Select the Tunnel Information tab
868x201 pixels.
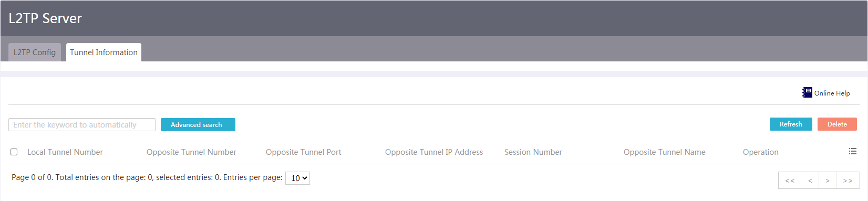(x=104, y=52)
